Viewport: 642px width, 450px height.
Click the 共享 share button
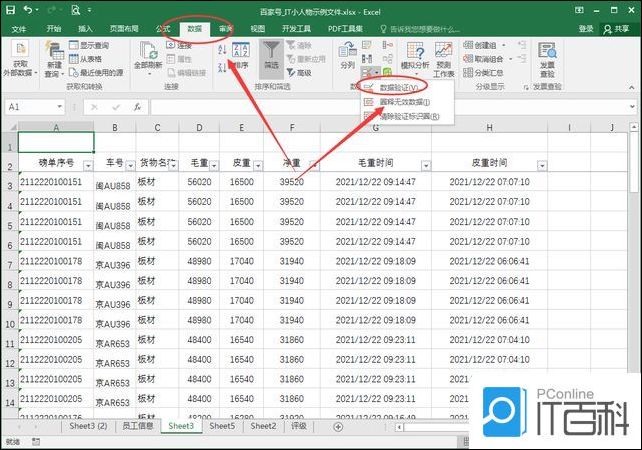pyautogui.click(x=619, y=29)
